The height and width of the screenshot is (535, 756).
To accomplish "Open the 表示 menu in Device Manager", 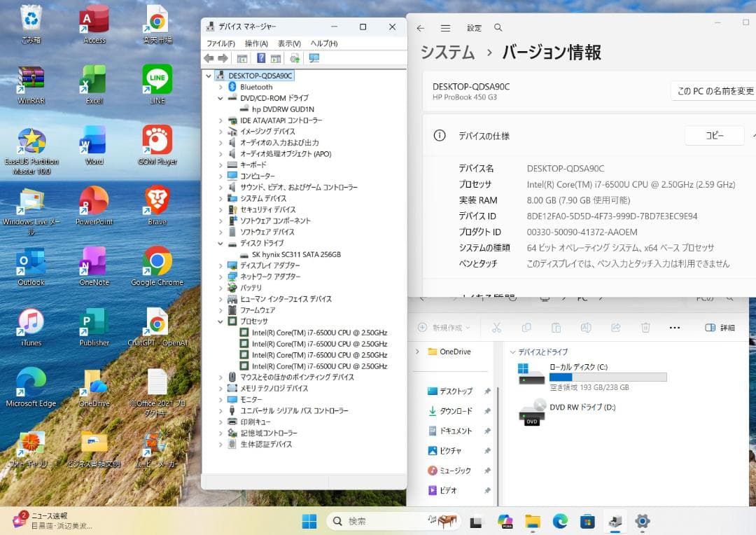I will pos(290,43).
